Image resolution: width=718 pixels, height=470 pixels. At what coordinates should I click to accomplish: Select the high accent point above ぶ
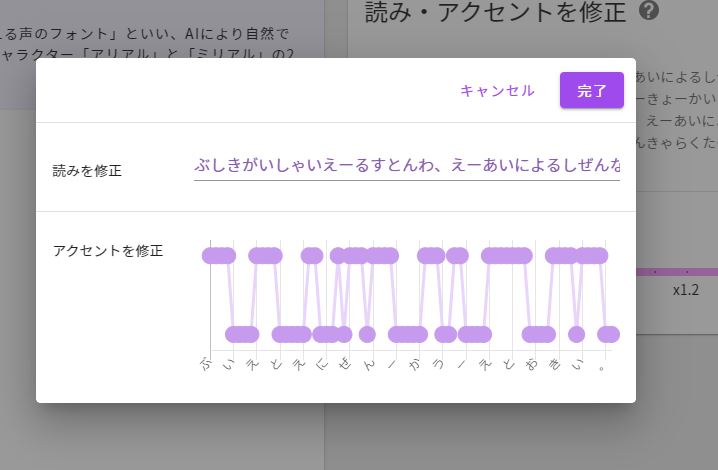pyautogui.click(x=211, y=256)
